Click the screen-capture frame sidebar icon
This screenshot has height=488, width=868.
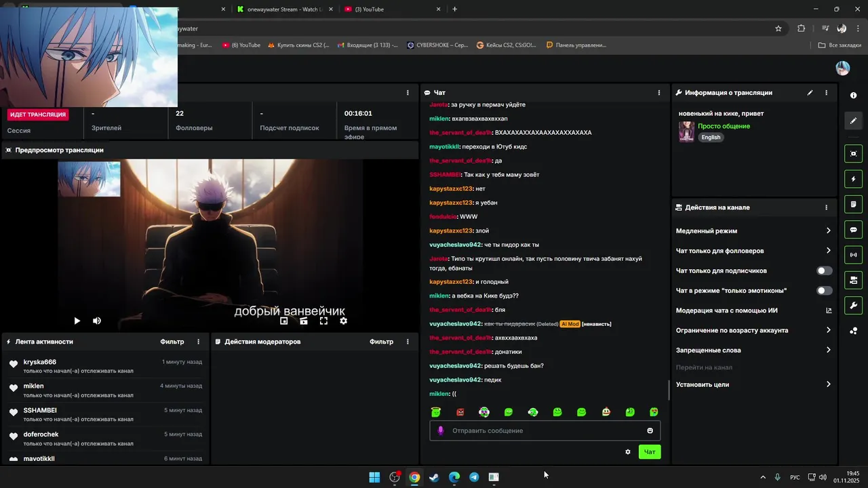pos(853,154)
